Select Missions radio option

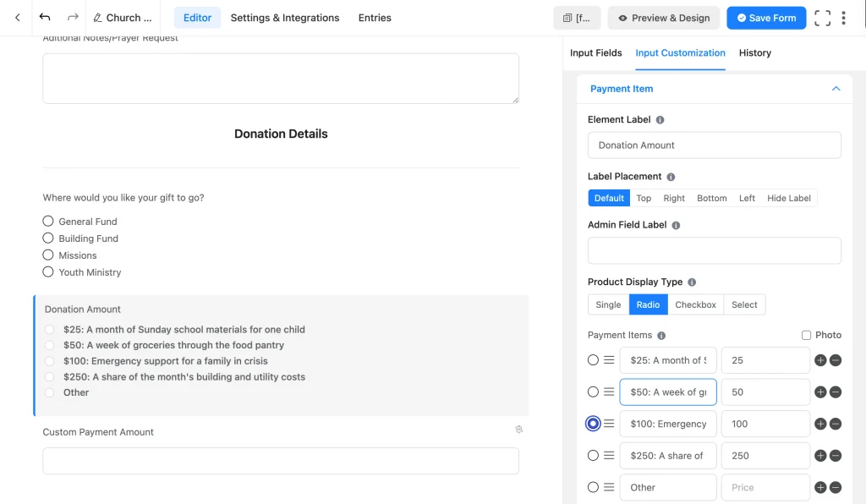pyautogui.click(x=48, y=255)
